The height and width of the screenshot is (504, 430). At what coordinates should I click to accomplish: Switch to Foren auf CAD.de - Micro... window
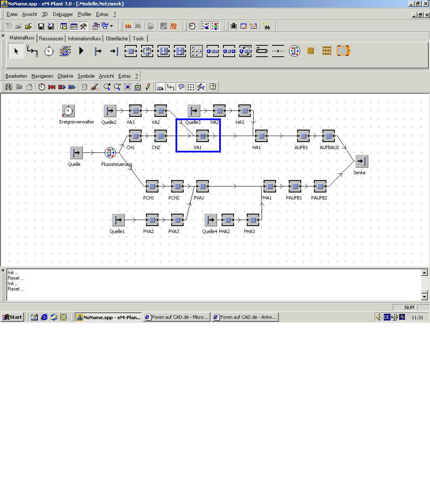pos(177,317)
